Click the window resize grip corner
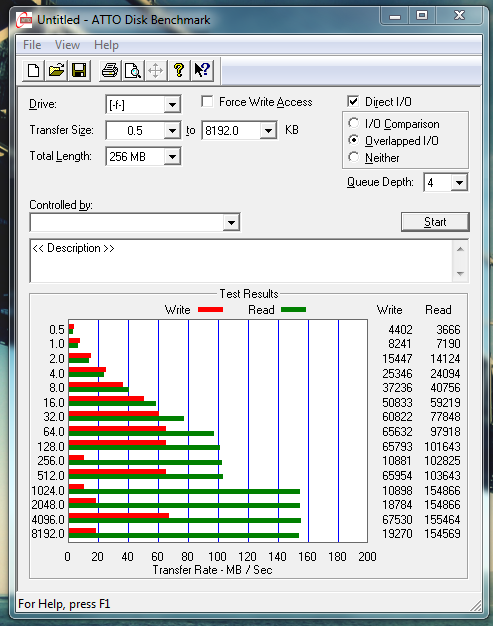The image size is (493, 626). (475, 605)
